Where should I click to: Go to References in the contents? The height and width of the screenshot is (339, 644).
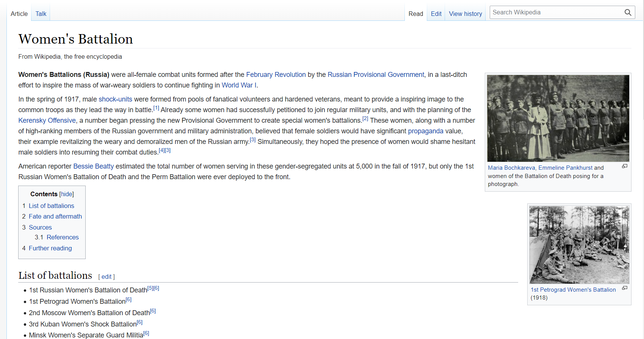point(63,237)
